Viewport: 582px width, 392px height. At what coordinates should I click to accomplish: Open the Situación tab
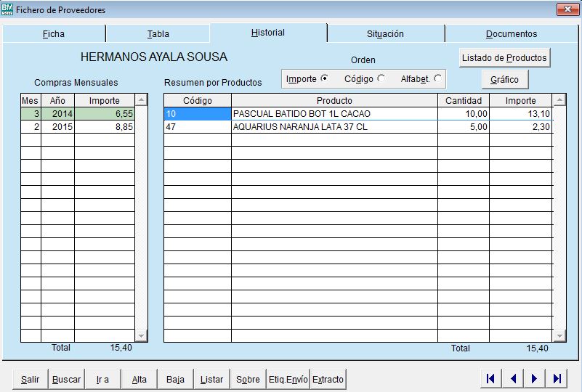(x=385, y=34)
